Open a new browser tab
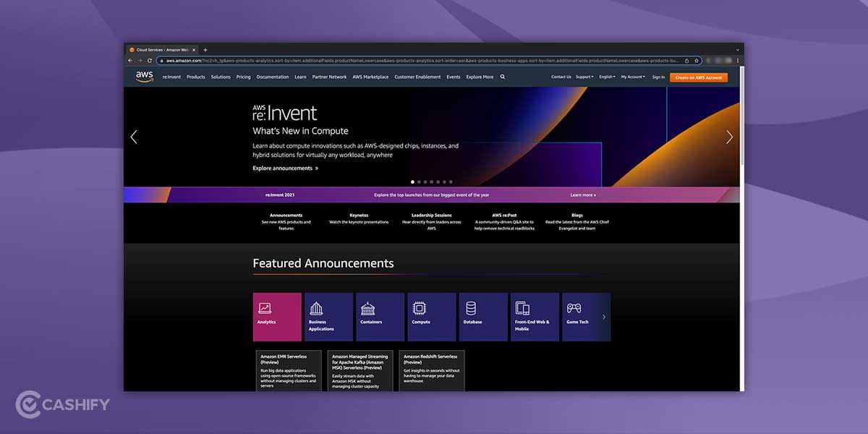Image resolution: width=868 pixels, height=434 pixels. tap(205, 50)
